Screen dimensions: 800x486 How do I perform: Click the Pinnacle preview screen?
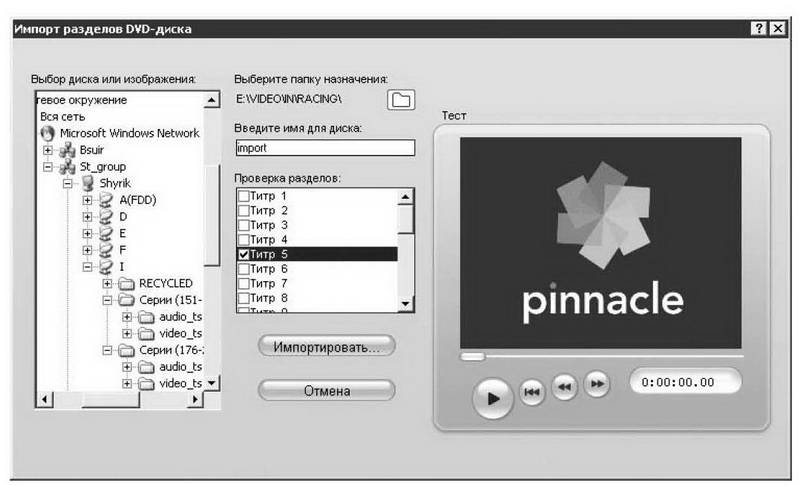(x=601, y=243)
